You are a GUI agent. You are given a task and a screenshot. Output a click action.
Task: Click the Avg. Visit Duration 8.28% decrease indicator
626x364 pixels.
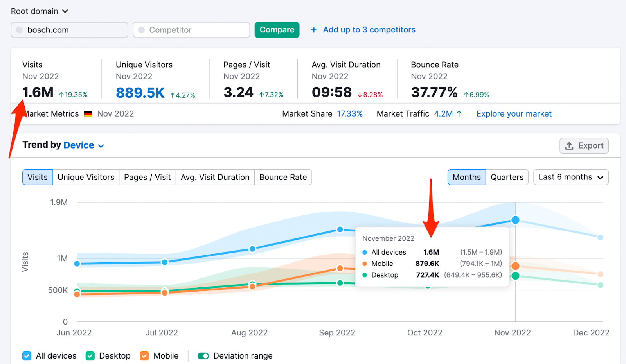(x=370, y=95)
